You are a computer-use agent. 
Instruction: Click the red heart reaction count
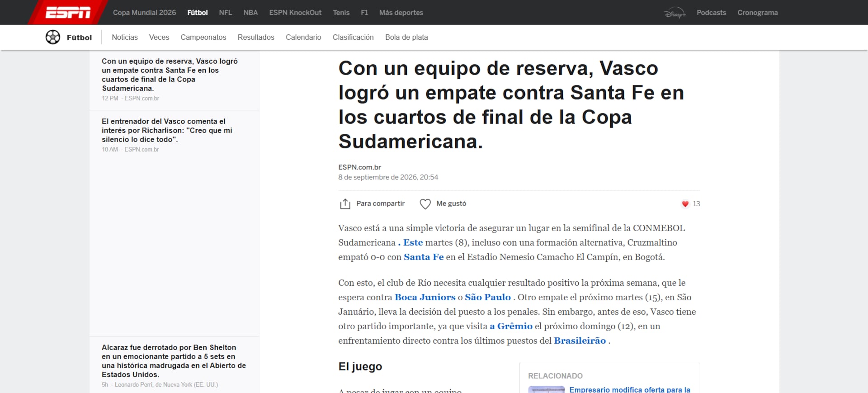(x=690, y=204)
